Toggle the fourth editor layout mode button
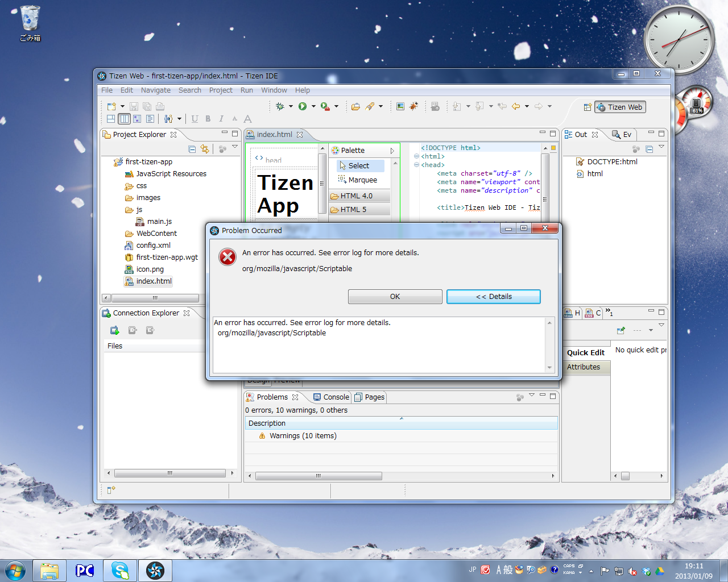Screen dimensions: 728x582 point(150,119)
